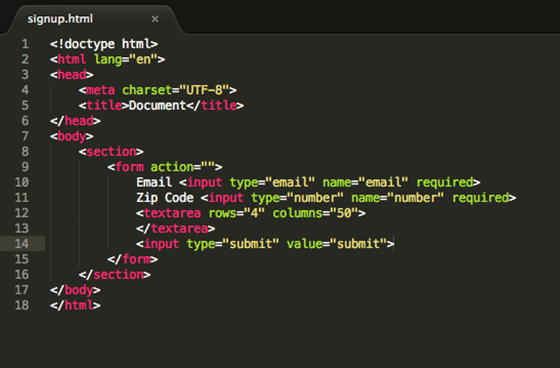Click line number 14 in gutter
This screenshot has height=368, width=560.
(x=22, y=244)
